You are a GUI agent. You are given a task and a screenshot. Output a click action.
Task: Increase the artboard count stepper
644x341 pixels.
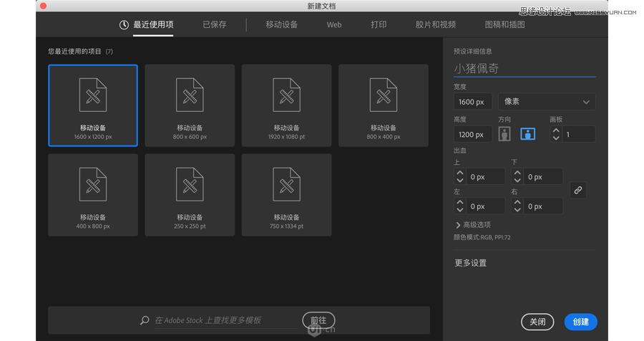tap(556, 130)
